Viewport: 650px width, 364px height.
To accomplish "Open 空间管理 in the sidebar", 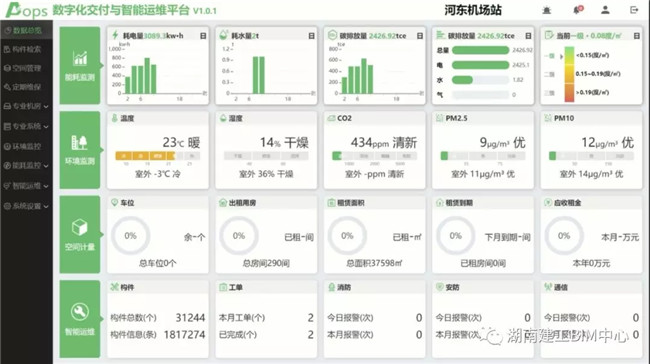I will point(26,68).
